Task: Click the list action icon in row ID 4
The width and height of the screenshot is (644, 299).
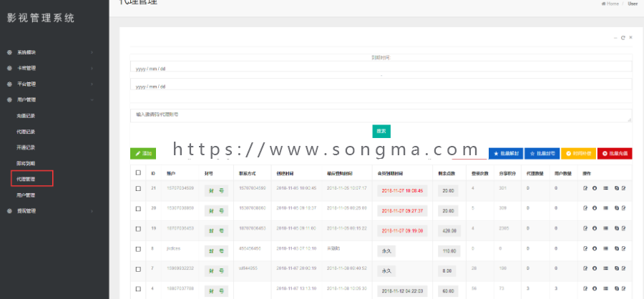Action: (x=605, y=289)
